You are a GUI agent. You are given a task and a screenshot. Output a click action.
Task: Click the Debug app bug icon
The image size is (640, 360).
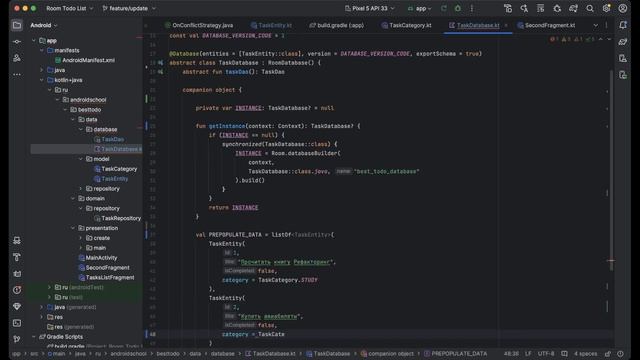tap(458, 8)
